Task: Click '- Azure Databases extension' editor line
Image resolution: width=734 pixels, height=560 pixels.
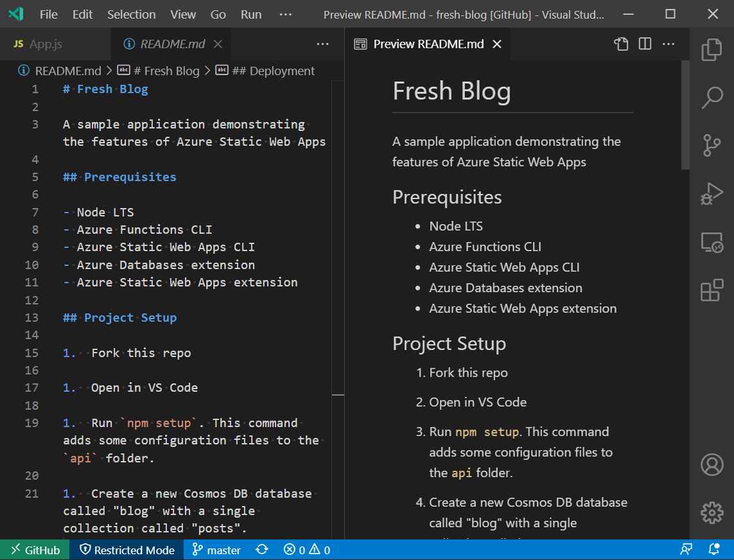Action: (x=159, y=265)
